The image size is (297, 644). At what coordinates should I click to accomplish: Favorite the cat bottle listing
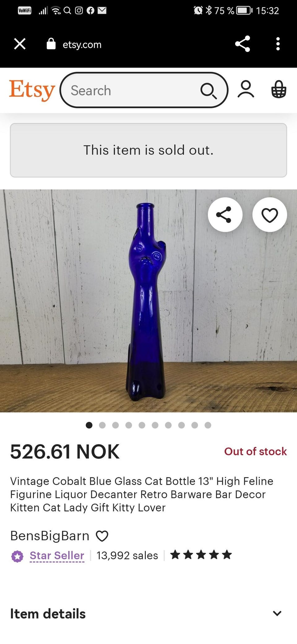[270, 215]
